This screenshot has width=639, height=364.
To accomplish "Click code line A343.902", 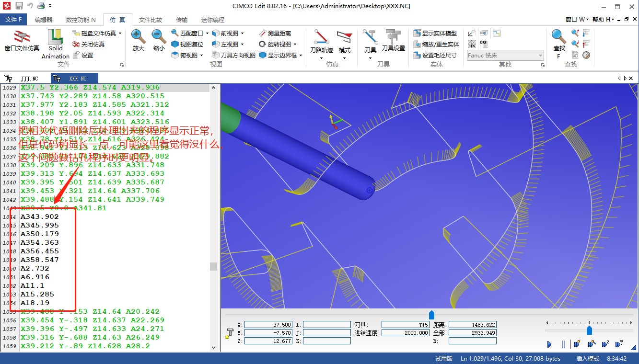I will [40, 216].
